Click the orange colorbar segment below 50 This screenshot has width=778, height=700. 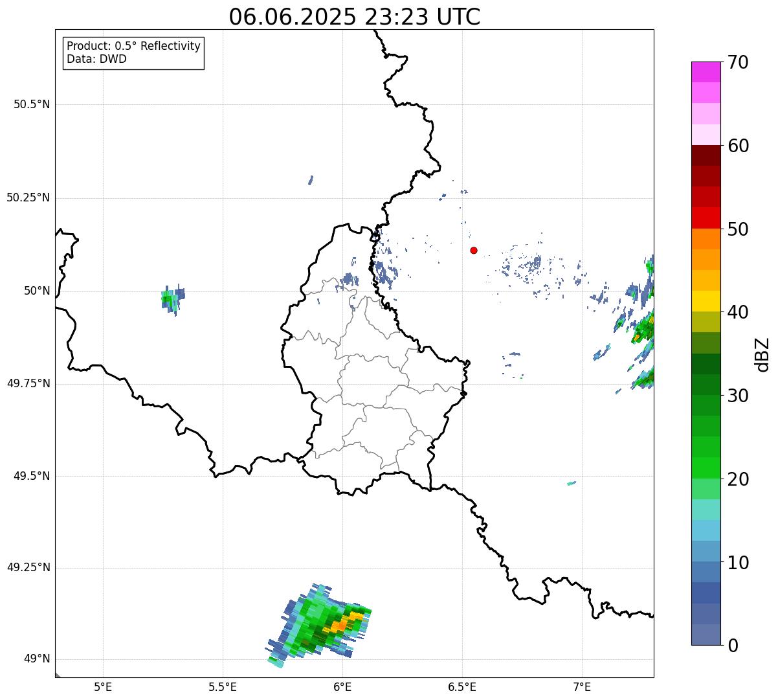pyautogui.click(x=706, y=239)
